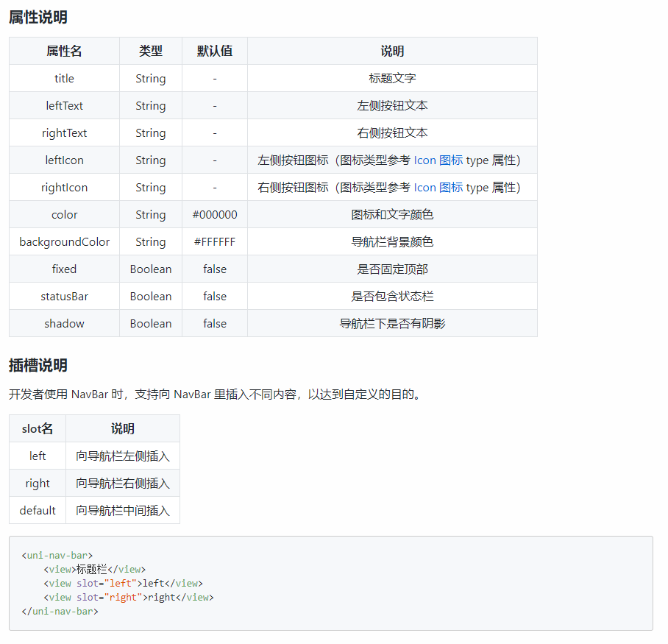Select the 类型 column header
The height and width of the screenshot is (644, 668).
coord(150,51)
